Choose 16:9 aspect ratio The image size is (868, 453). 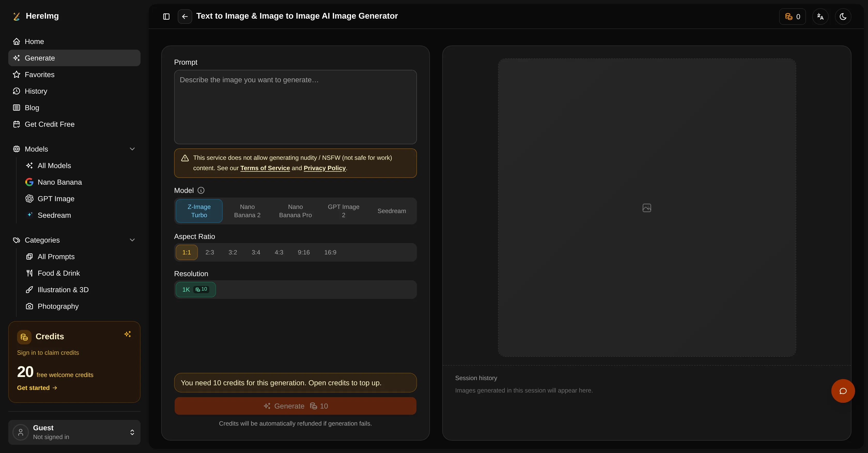(330, 252)
